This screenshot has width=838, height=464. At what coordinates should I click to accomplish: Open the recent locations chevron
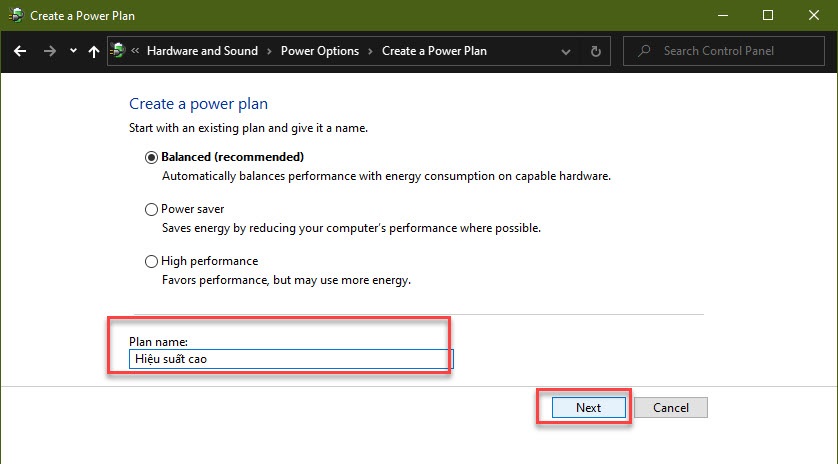click(73, 51)
